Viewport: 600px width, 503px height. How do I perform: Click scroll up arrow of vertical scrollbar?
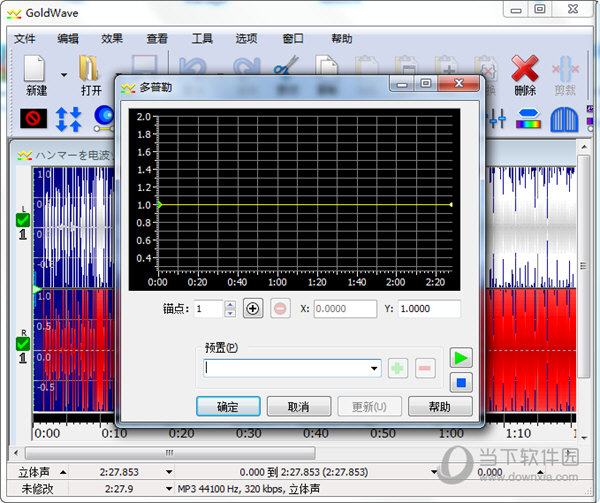[584, 147]
